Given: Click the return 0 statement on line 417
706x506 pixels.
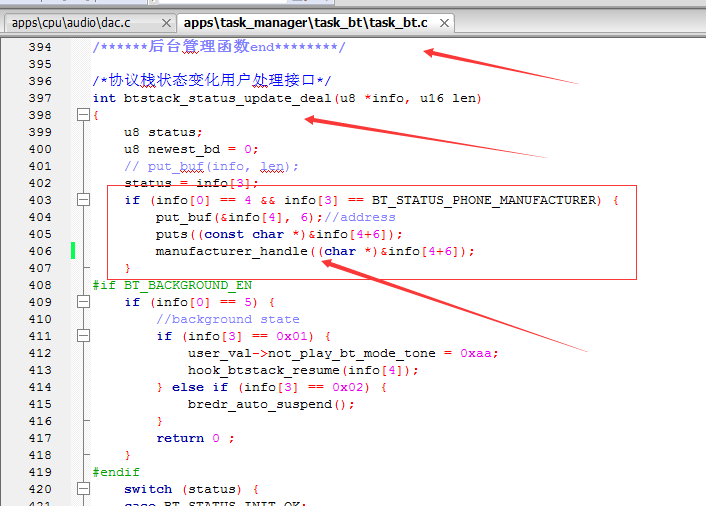Looking at the screenshot, I should pos(195,438).
